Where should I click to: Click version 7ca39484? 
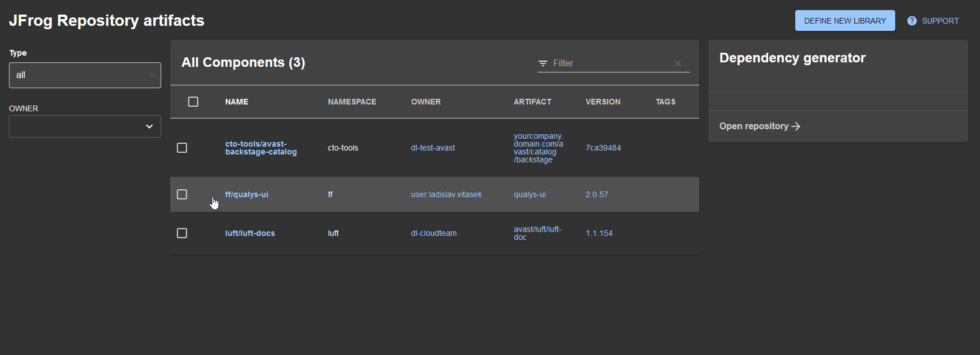(x=603, y=148)
